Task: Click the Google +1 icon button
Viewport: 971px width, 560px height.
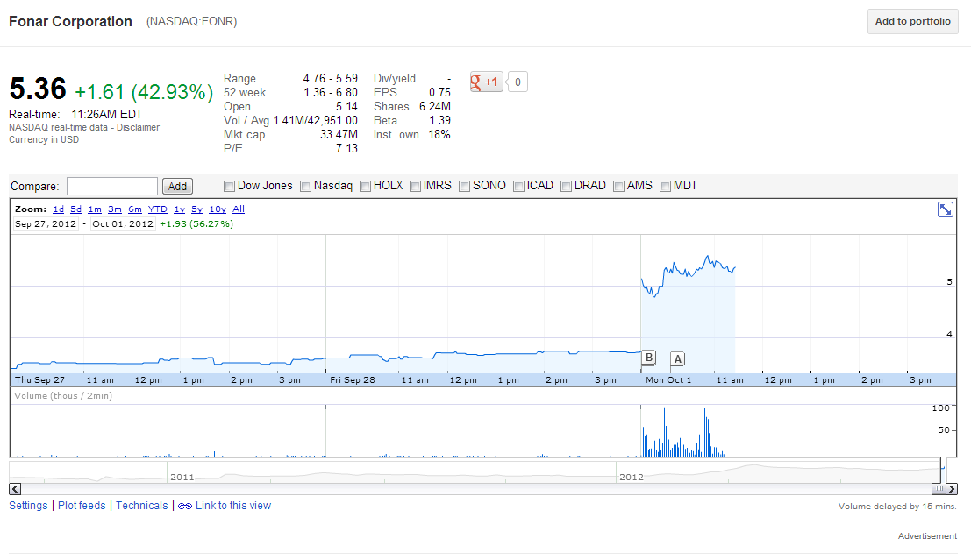Action: [x=487, y=82]
